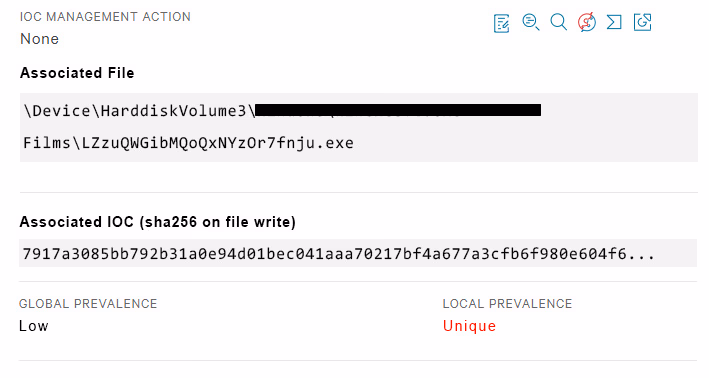
Task: Click the red and blue circular arrows icon
Action: coord(586,22)
